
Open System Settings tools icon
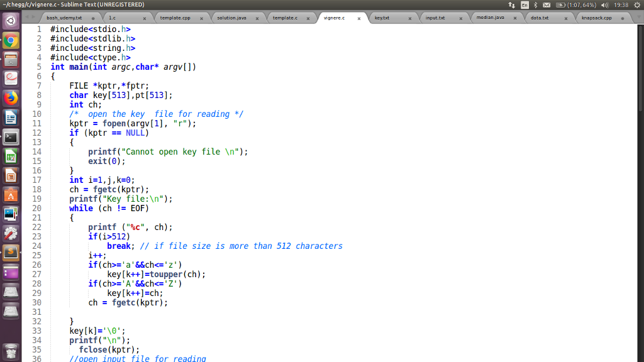tap(11, 233)
